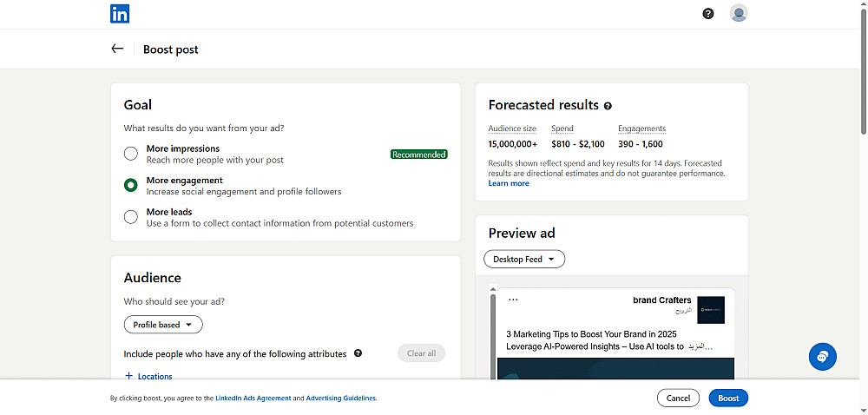
Task: Expand the Locations attribute
Action: pos(148,377)
